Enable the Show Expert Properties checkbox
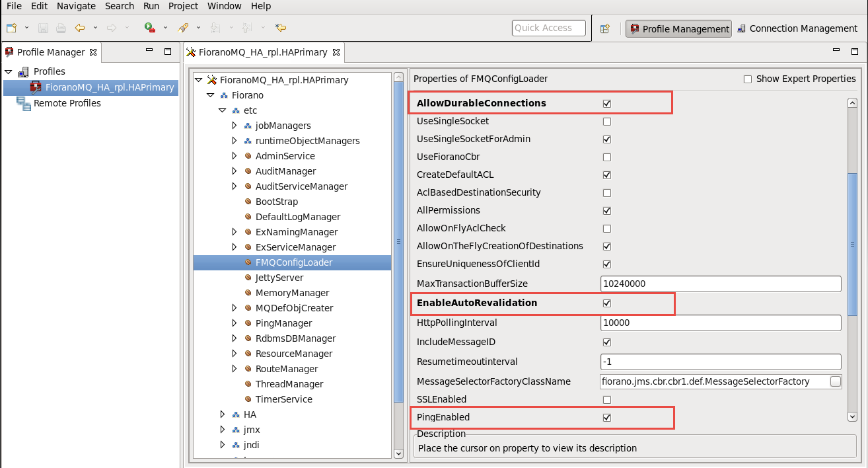 coord(748,79)
